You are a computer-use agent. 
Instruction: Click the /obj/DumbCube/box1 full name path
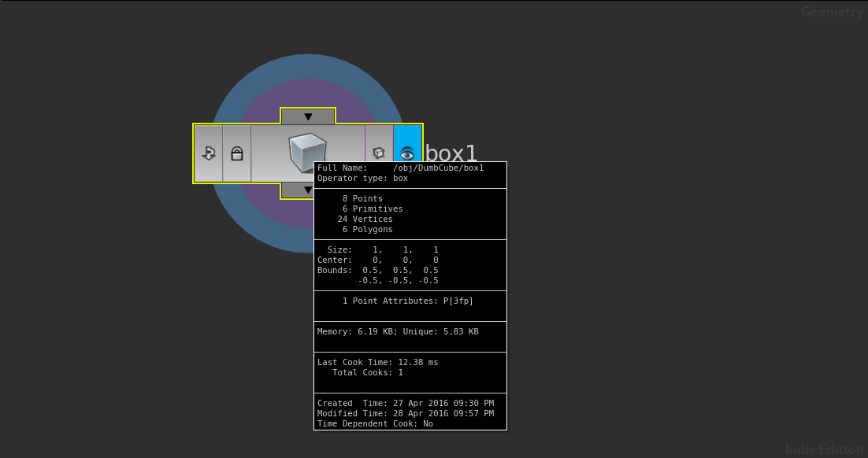439,168
